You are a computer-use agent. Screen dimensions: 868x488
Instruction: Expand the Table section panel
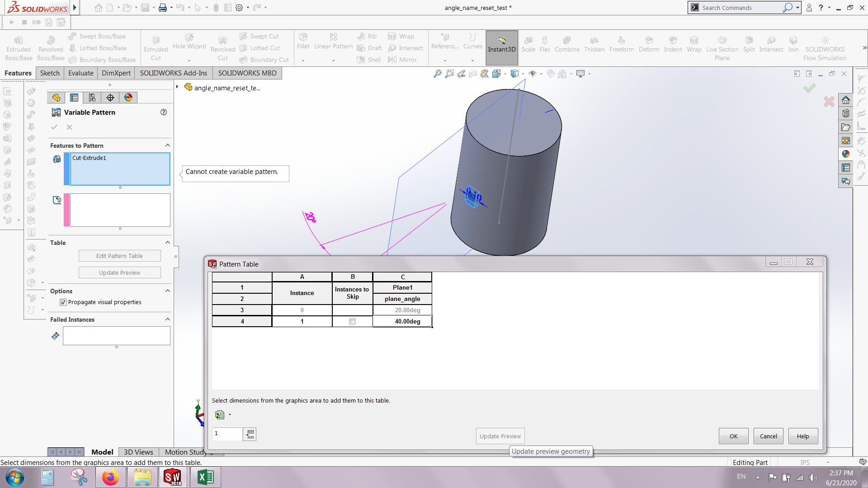[167, 243]
